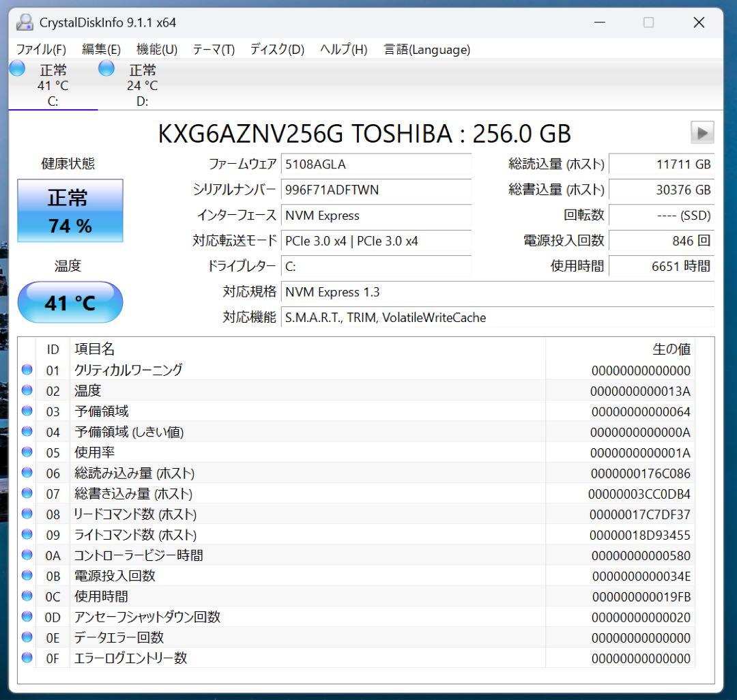Click the 41 °C temperature badge

70,302
